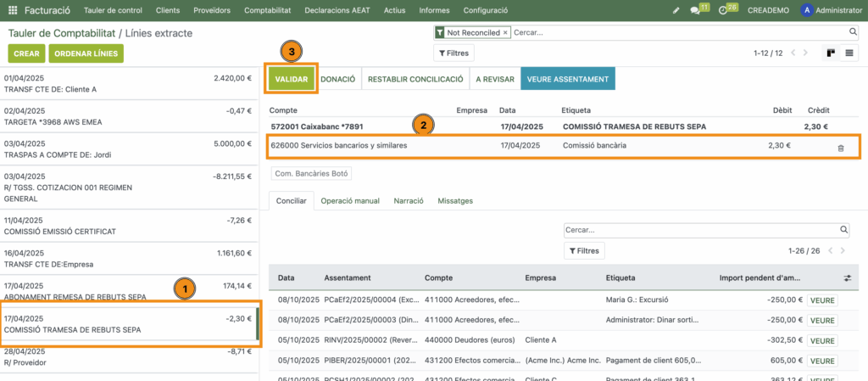Switch to list view icon
Image resolution: width=868 pixels, height=381 pixels.
pyautogui.click(x=849, y=53)
